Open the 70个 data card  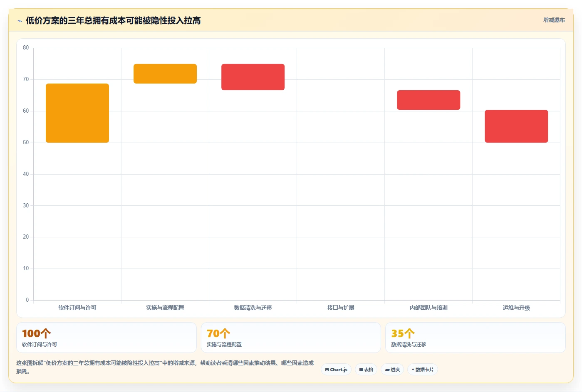point(291,338)
